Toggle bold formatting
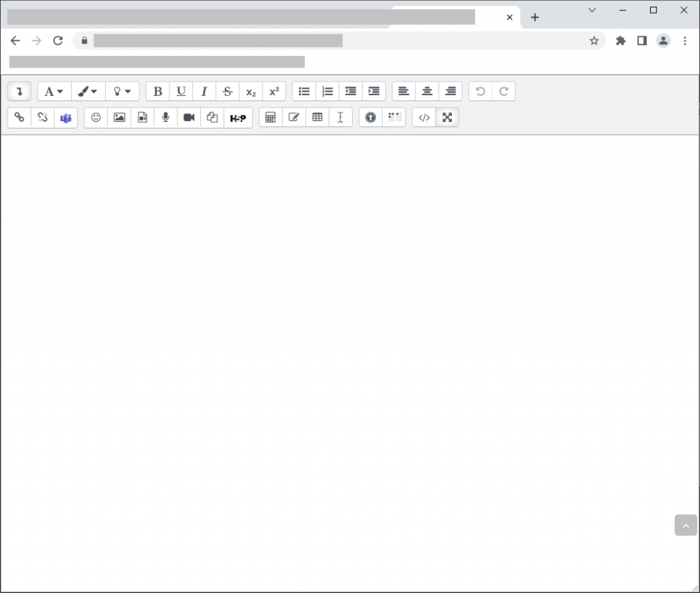The height and width of the screenshot is (593, 700). [158, 92]
